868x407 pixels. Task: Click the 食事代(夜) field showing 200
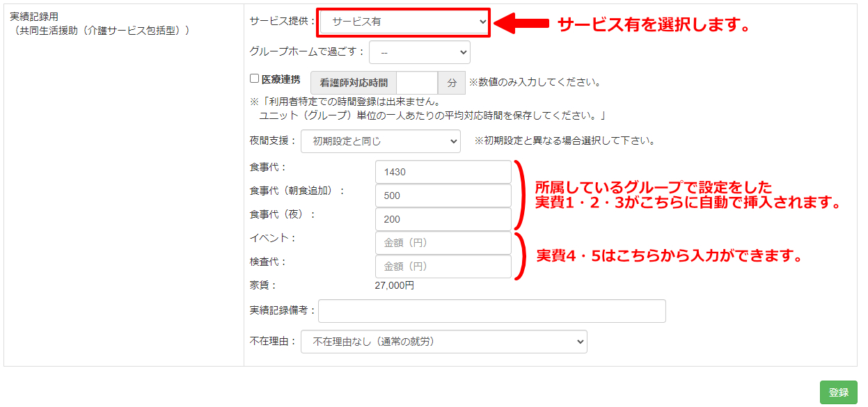443,219
